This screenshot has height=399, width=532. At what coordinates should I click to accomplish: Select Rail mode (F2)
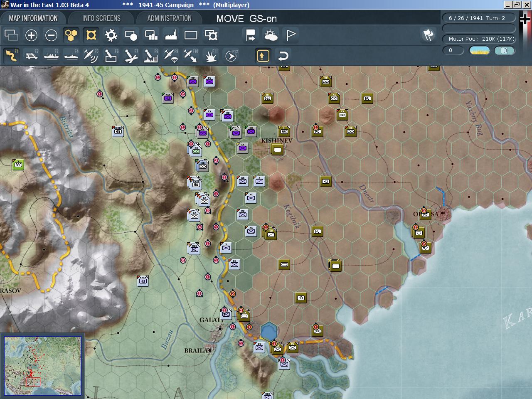point(31,56)
